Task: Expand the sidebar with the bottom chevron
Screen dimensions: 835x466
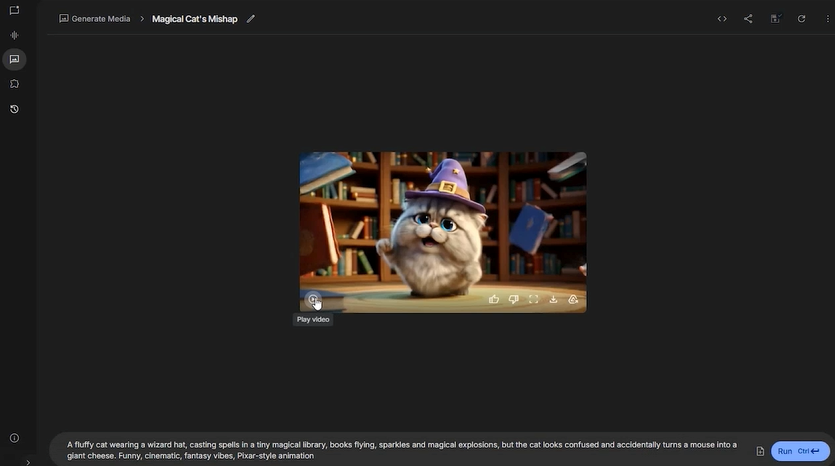Action: click(x=28, y=462)
